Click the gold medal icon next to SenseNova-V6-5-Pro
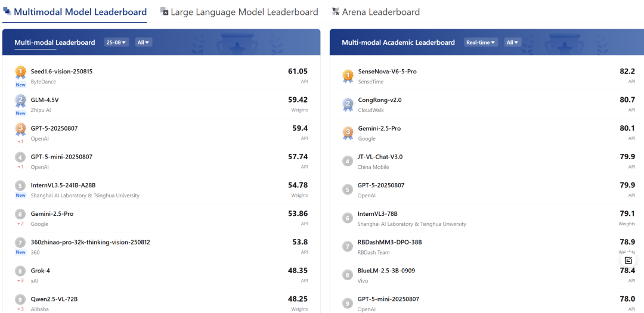This screenshot has width=644, height=313. click(x=348, y=76)
